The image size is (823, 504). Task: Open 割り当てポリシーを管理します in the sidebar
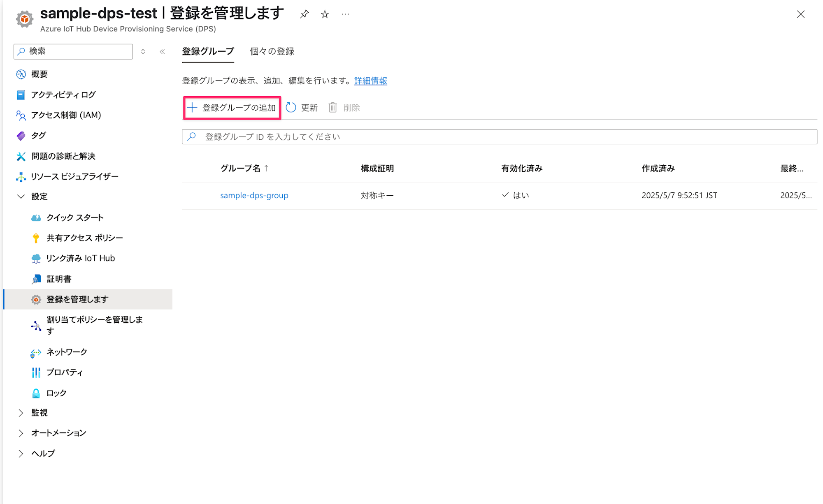point(94,325)
